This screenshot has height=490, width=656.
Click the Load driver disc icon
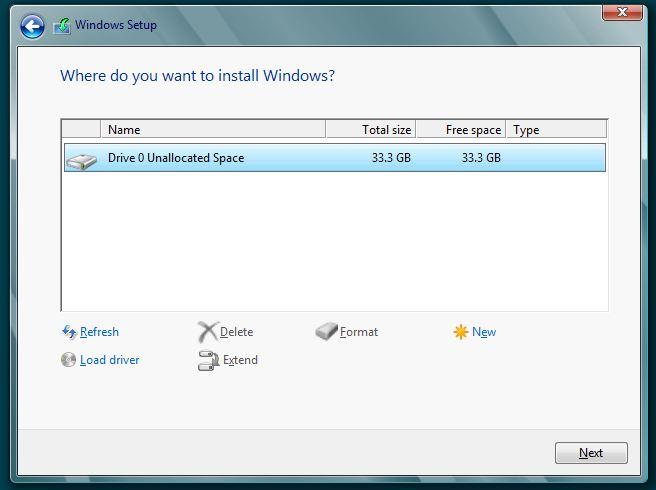tap(69, 360)
